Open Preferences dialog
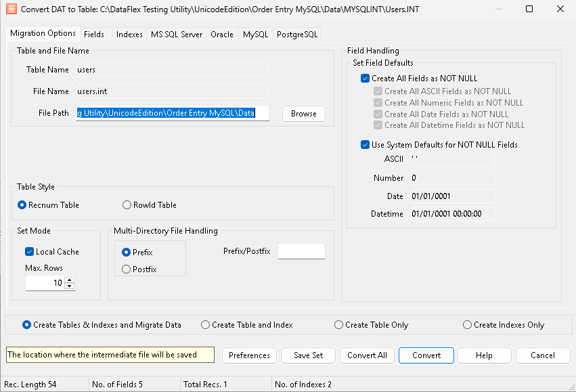The height and width of the screenshot is (392, 576). (x=249, y=355)
